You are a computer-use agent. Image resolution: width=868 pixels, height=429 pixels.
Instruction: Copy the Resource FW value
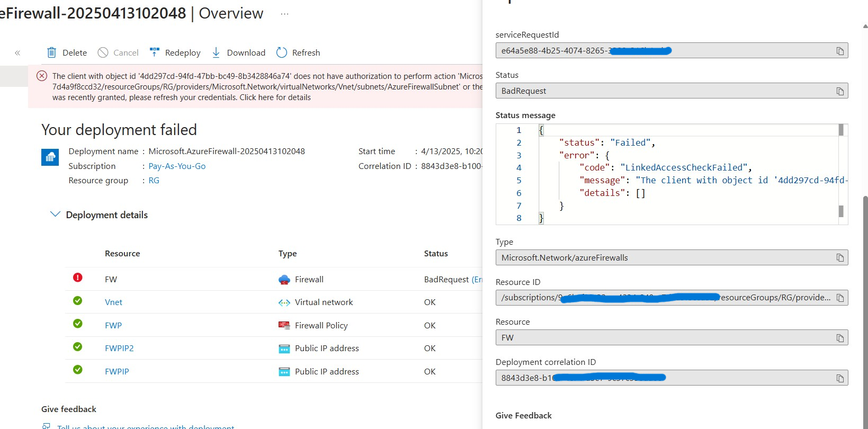840,338
